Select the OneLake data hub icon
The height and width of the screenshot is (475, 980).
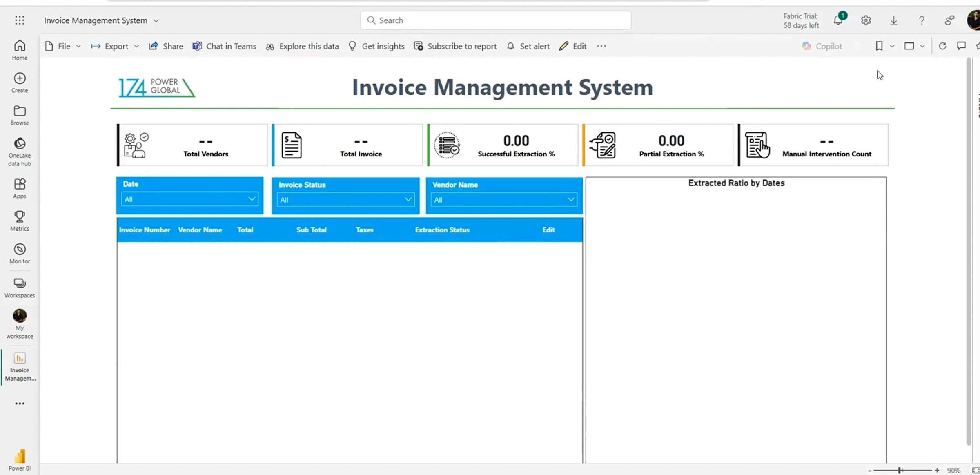coord(19,150)
